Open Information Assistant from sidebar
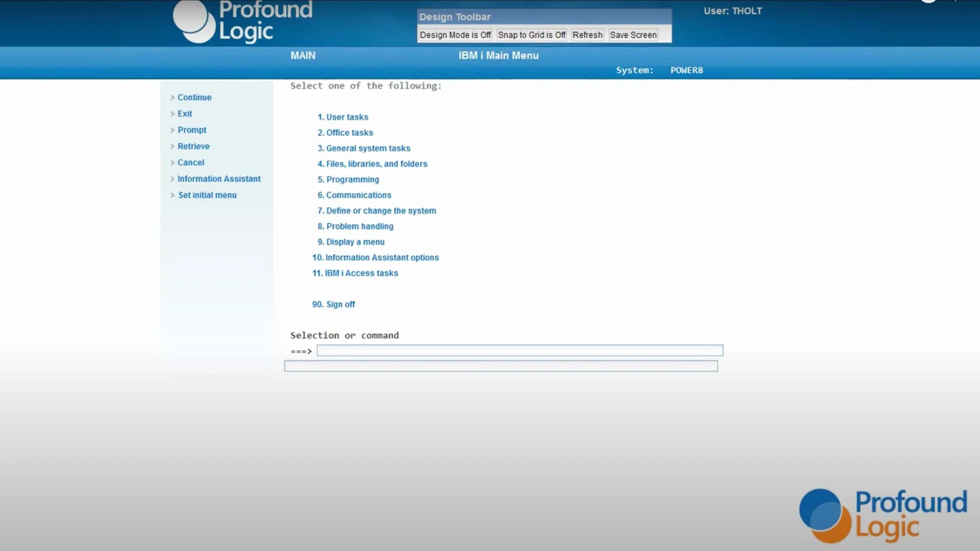The width and height of the screenshot is (980, 551). point(219,179)
